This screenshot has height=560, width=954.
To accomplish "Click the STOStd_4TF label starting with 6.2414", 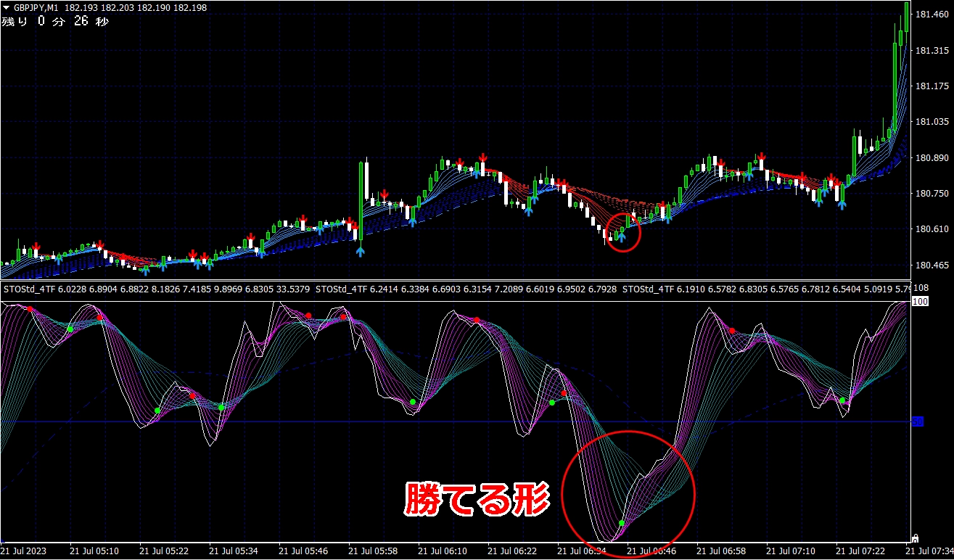I will pos(467,289).
